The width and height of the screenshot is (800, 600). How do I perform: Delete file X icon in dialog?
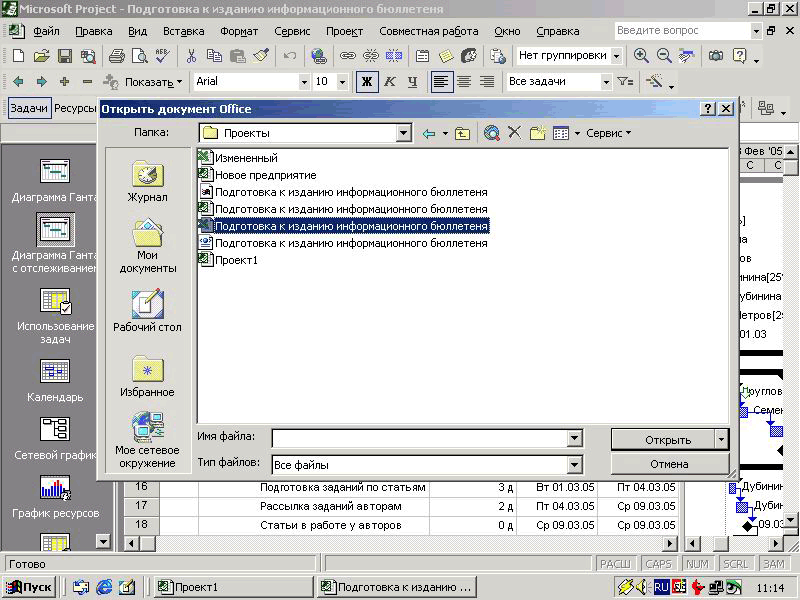tap(514, 133)
